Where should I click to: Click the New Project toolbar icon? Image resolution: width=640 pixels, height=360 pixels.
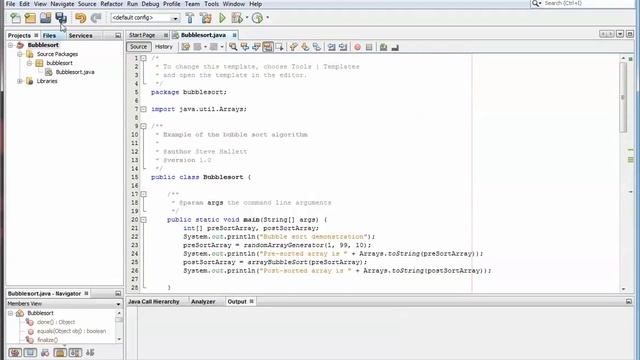[30, 18]
